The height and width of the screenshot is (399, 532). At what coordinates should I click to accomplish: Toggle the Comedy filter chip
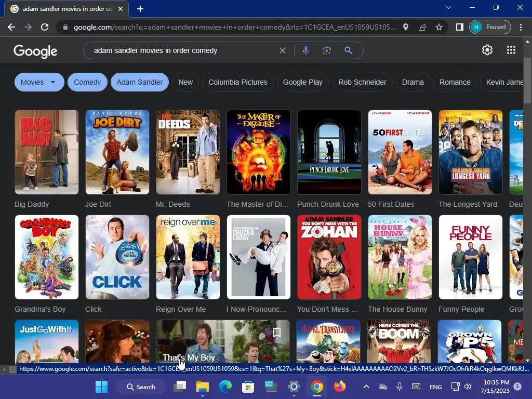pyautogui.click(x=87, y=82)
